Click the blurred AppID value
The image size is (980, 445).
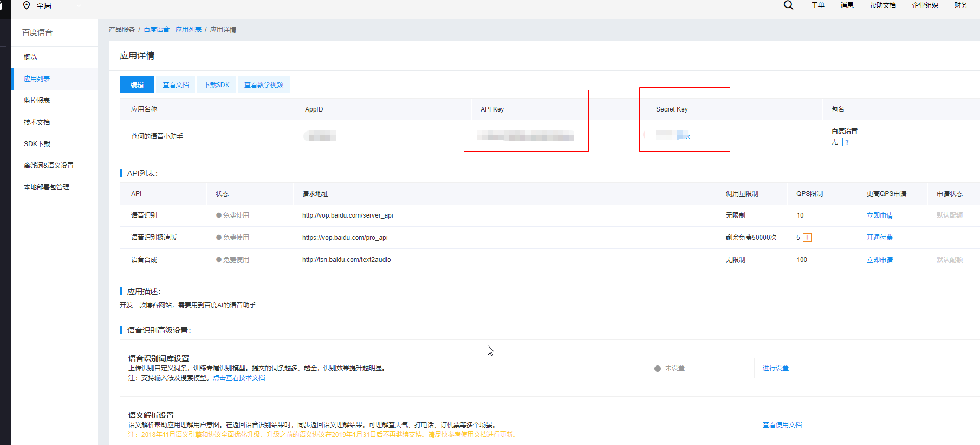coord(320,135)
